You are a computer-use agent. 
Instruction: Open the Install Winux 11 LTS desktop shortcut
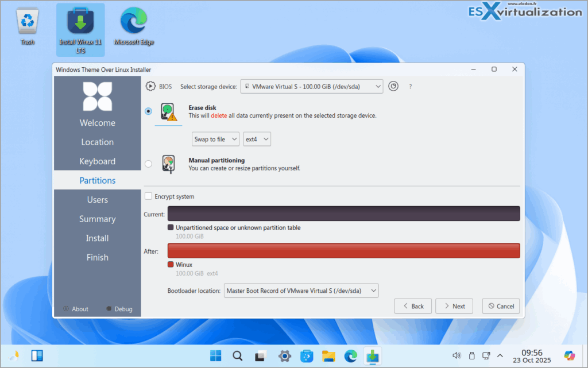80,26
